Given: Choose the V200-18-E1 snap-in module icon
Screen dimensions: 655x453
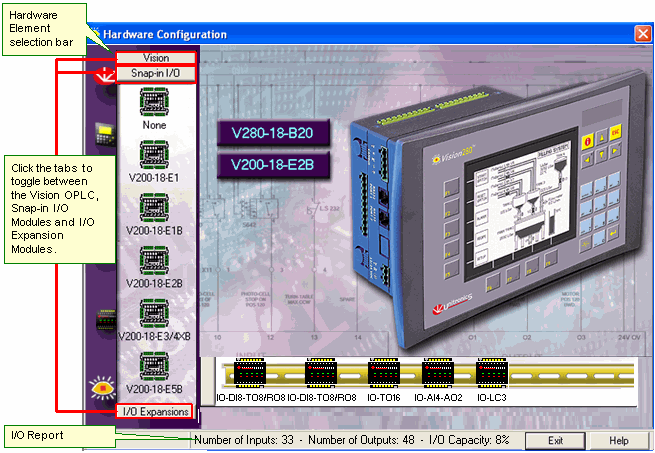Looking at the screenshot, I should 154,154.
